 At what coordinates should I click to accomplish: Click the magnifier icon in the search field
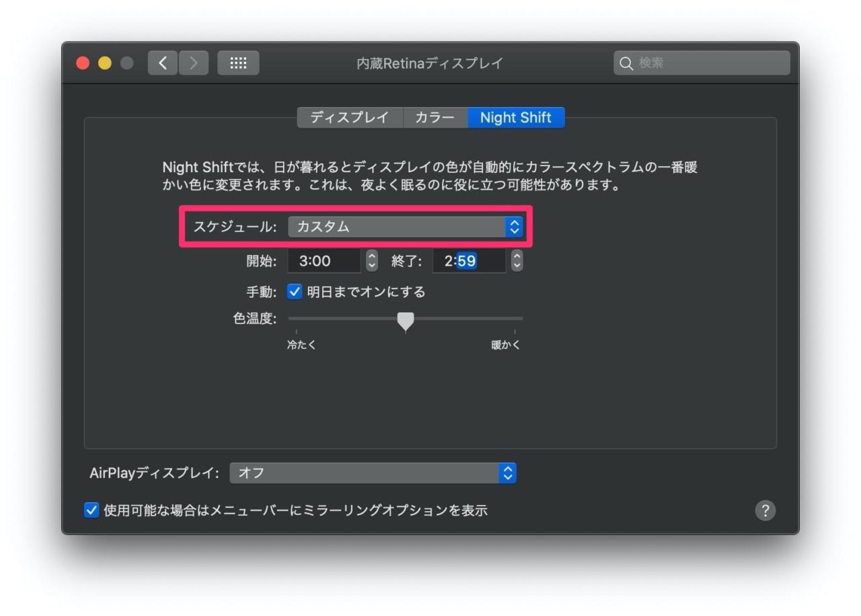[627, 63]
